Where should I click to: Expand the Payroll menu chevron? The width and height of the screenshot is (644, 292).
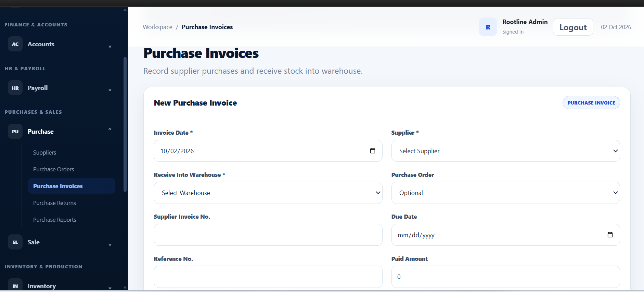110,90
